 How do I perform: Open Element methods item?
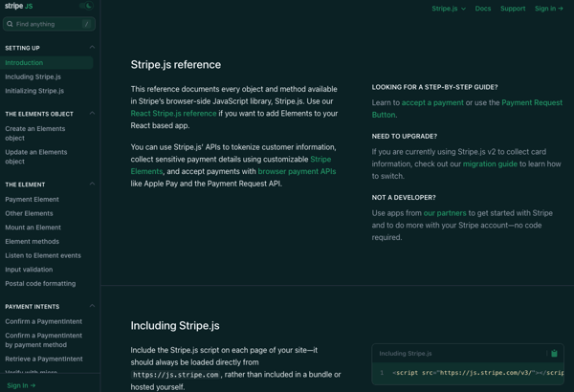pos(33,241)
